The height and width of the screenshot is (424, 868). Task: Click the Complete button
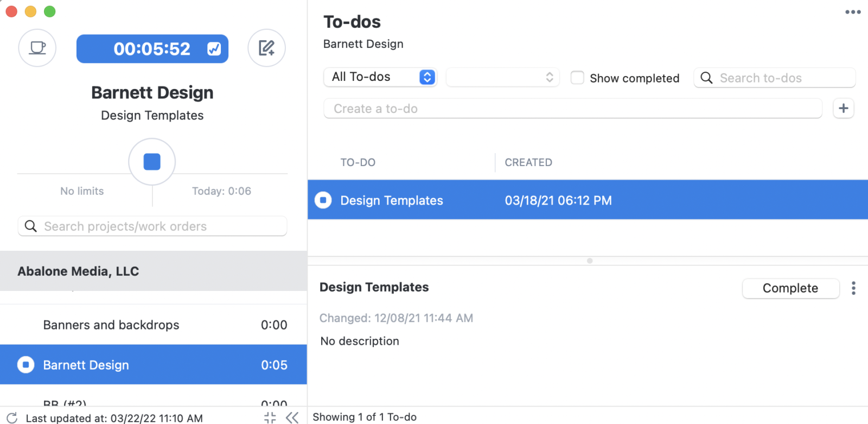[x=790, y=288]
